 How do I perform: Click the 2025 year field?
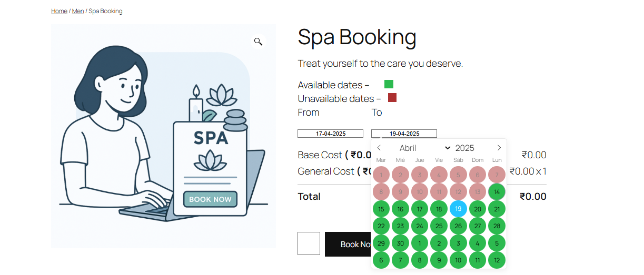pos(465,148)
